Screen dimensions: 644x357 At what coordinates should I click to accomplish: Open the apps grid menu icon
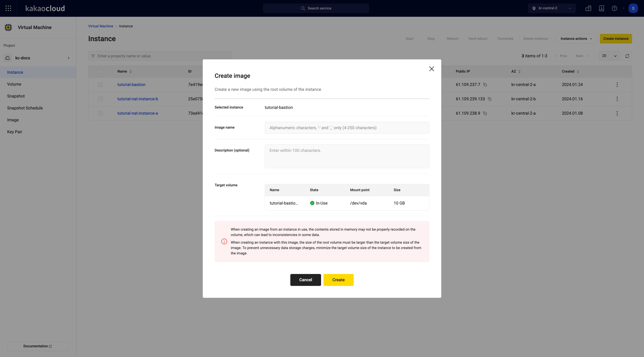(8, 8)
